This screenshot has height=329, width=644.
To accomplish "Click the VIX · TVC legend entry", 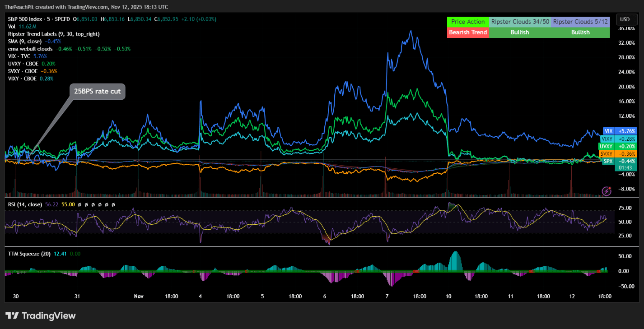I will coord(19,56).
